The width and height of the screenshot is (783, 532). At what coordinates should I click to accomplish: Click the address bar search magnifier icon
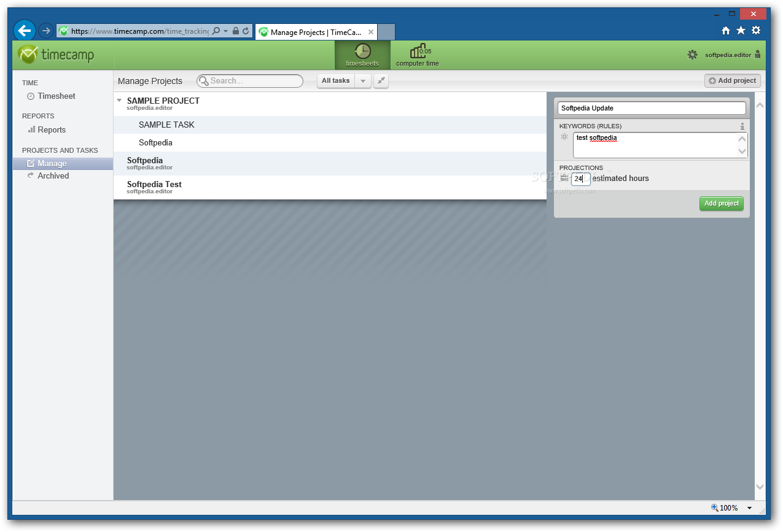[x=216, y=31]
